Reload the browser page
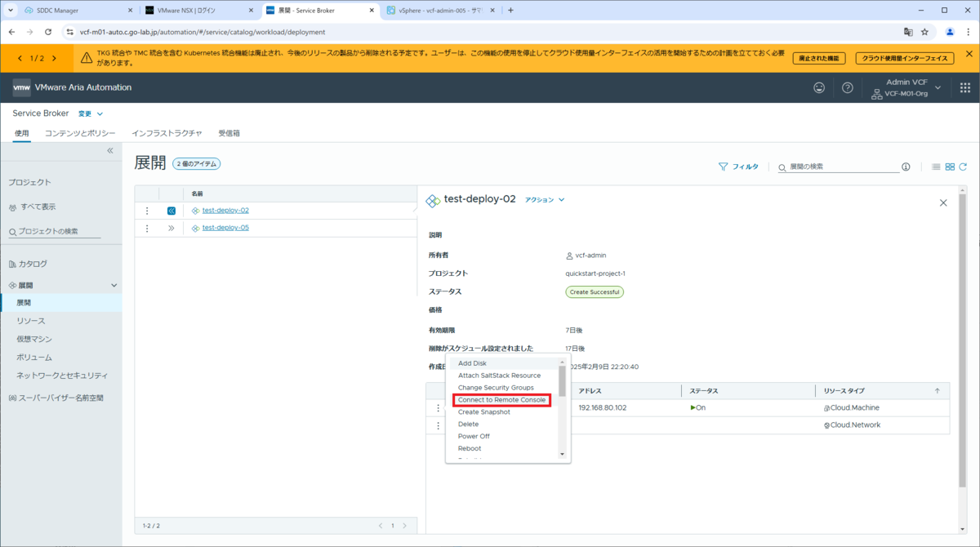Image resolution: width=980 pixels, height=547 pixels. coord(48,32)
